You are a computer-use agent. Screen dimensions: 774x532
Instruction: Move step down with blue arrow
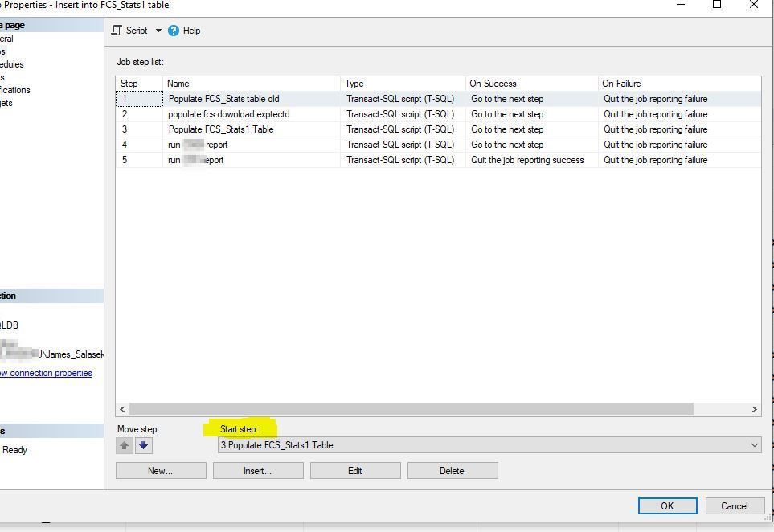(x=144, y=445)
